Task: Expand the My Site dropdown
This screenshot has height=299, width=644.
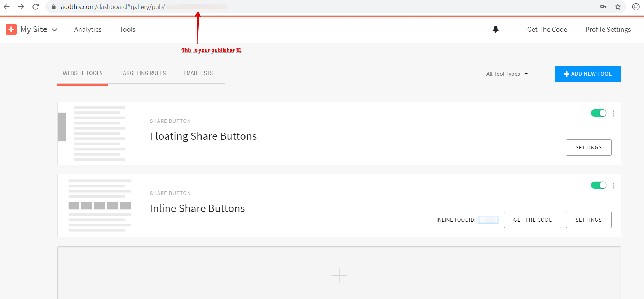Action: coord(39,30)
